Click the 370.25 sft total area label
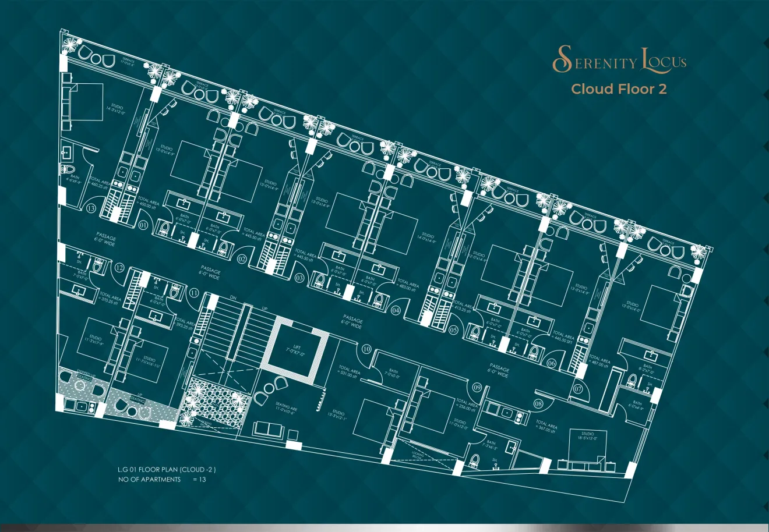Image resolution: width=769 pixels, height=532 pixels. 110,299
